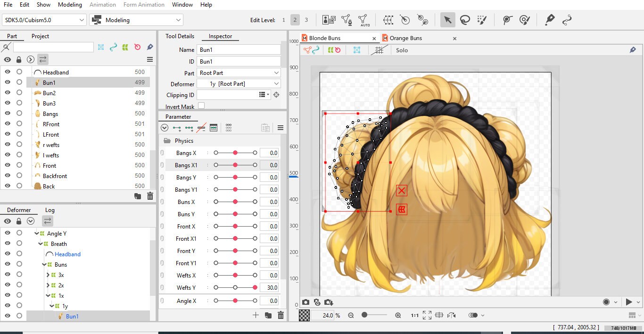Screen dimensions: 644x334
Task: Switch to the Tool Details tab
Action: pyautogui.click(x=180, y=36)
